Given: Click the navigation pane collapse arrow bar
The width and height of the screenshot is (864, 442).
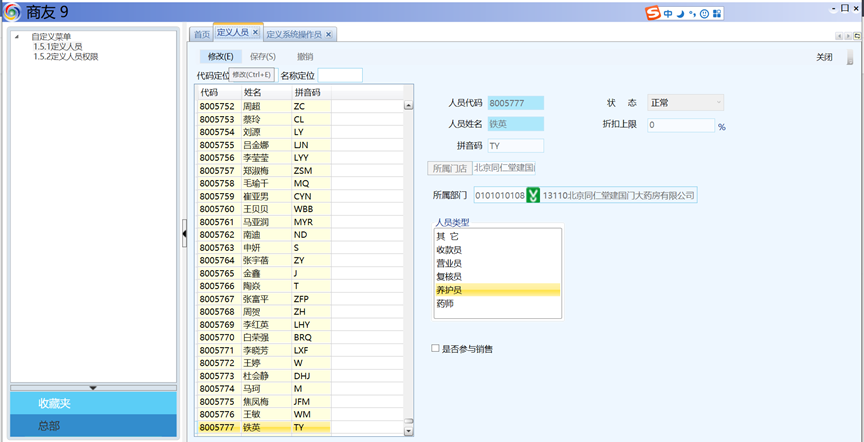Looking at the screenshot, I should tap(93, 388).
